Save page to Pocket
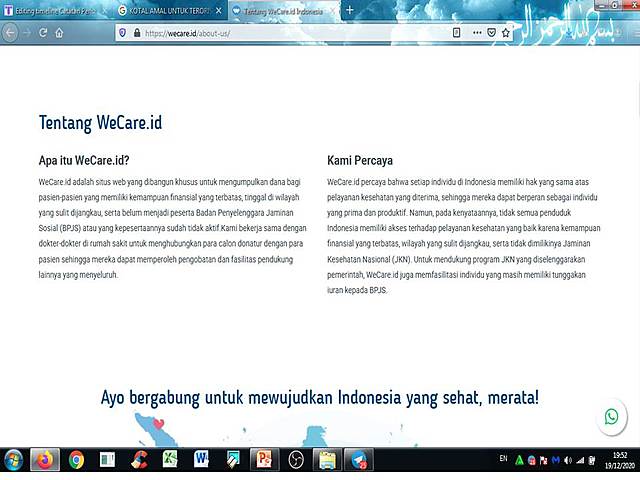 [491, 33]
